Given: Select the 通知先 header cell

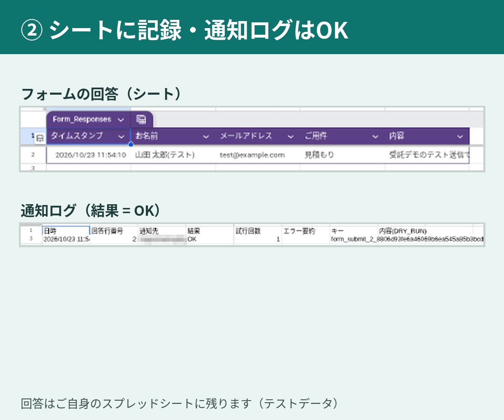Looking at the screenshot, I should coord(162,231).
